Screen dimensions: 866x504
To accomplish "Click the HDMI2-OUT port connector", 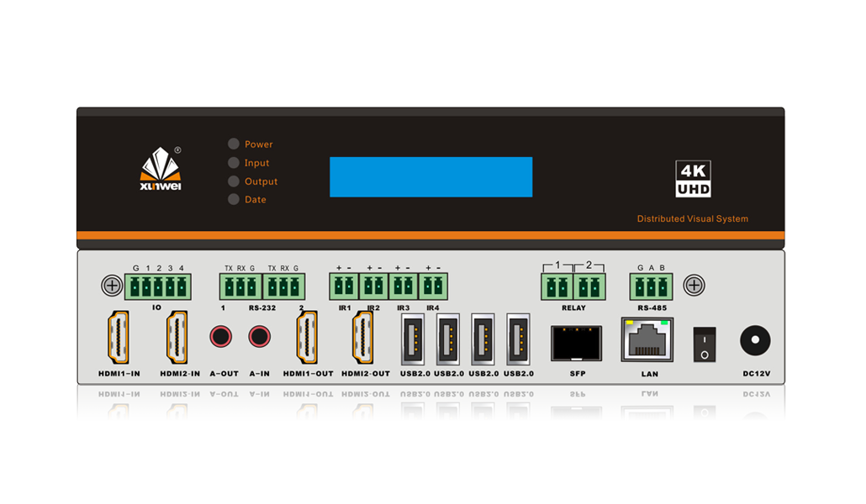I will (366, 338).
